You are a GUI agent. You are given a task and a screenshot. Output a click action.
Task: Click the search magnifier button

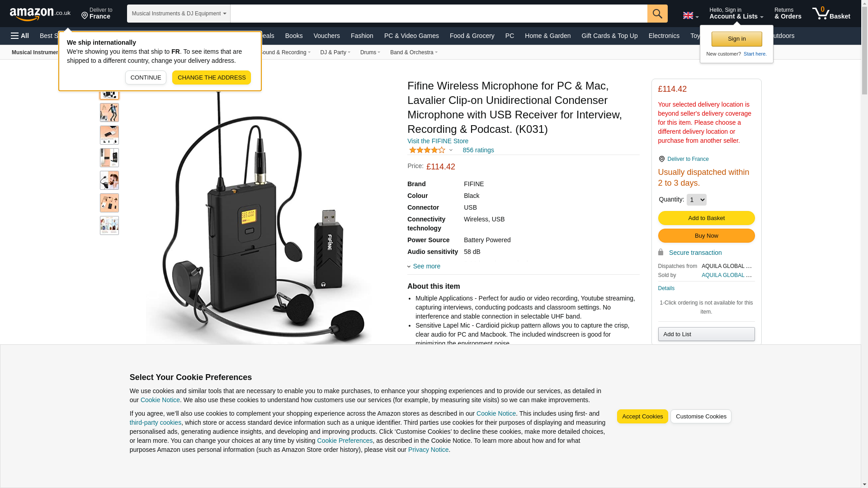657,14
